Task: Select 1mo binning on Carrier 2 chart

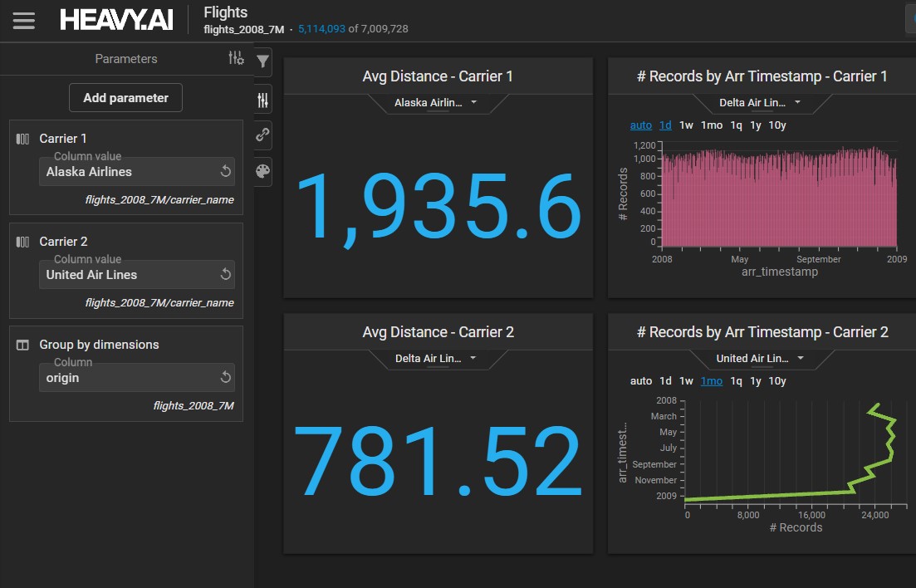Action: [711, 381]
